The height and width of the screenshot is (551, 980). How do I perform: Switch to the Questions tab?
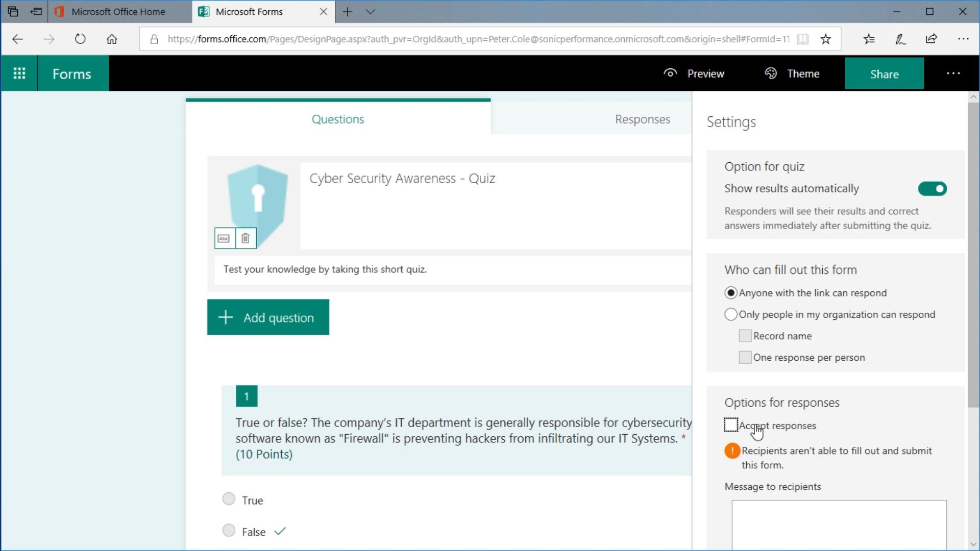click(338, 118)
